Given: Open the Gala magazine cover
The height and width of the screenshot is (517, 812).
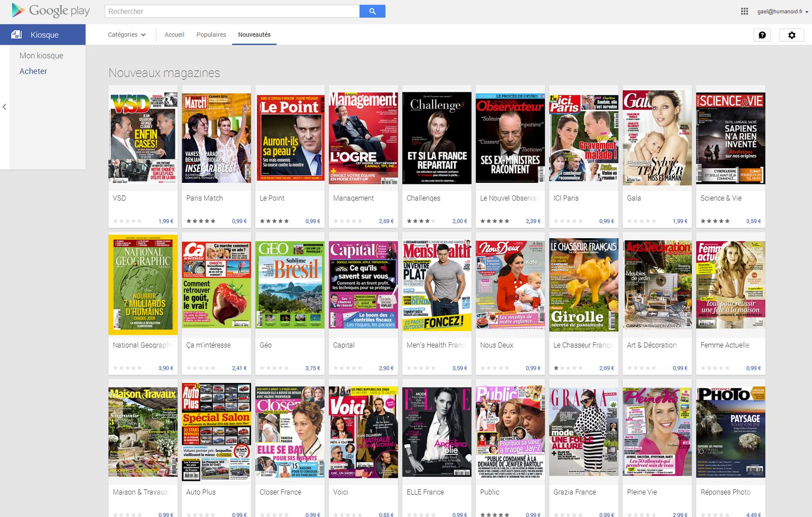Looking at the screenshot, I should click(657, 138).
